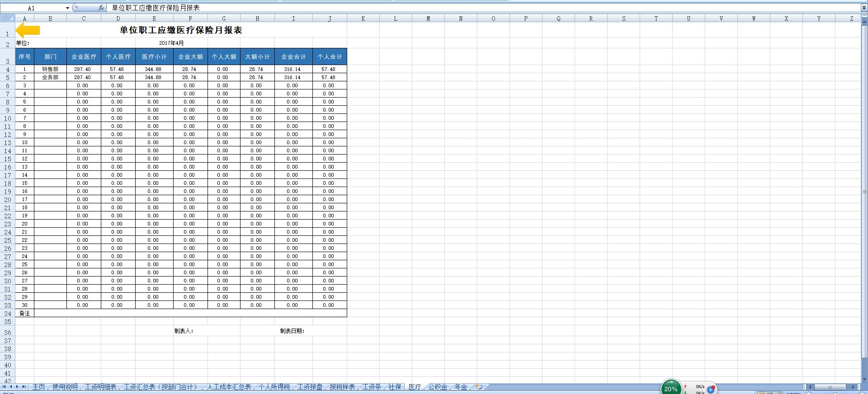Open the 工资报盘 sheet tab
Screen dimensions: 868x394
click(x=310, y=387)
